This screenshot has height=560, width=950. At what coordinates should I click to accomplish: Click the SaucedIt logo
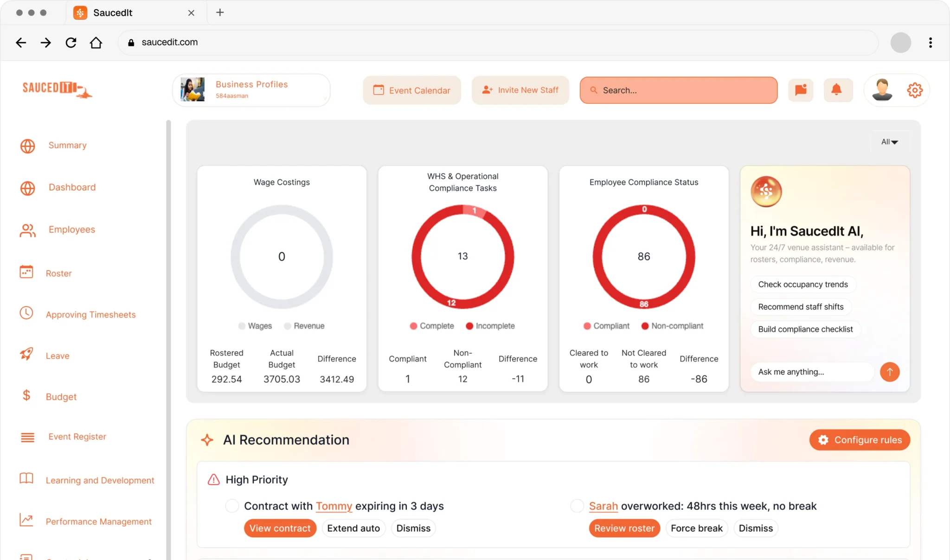pyautogui.click(x=57, y=89)
